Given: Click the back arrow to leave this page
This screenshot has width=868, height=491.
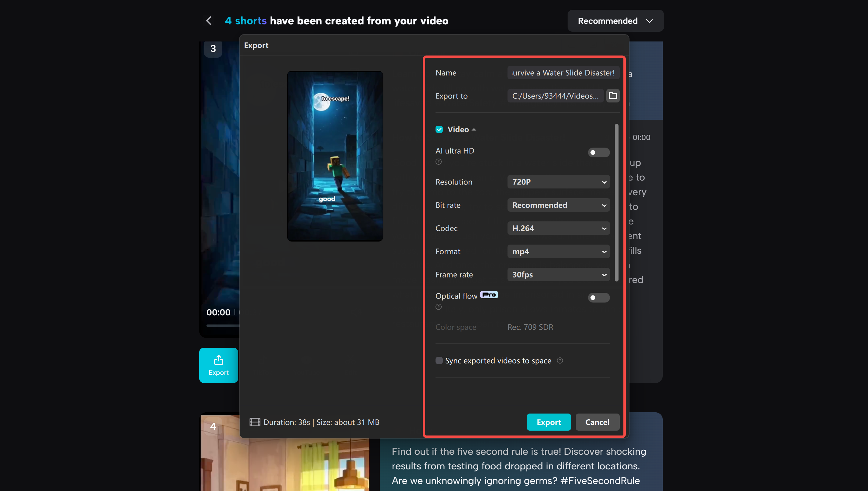Looking at the screenshot, I should pos(208,20).
